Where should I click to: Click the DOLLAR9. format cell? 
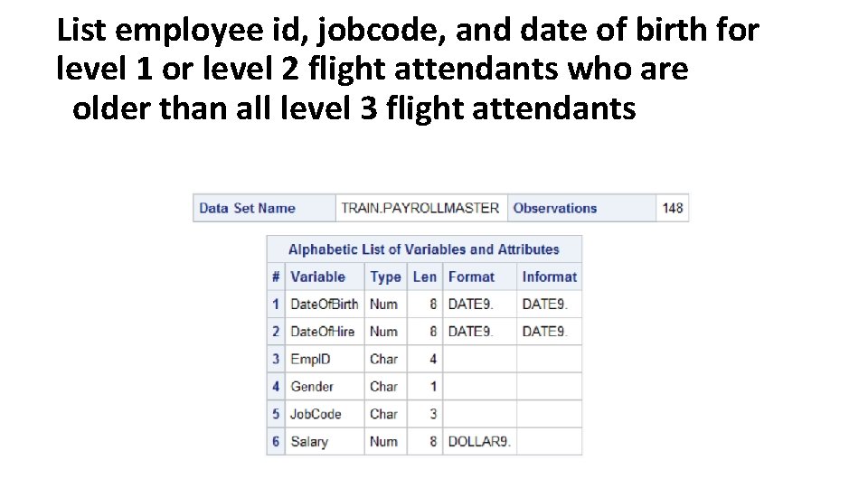[479, 442]
